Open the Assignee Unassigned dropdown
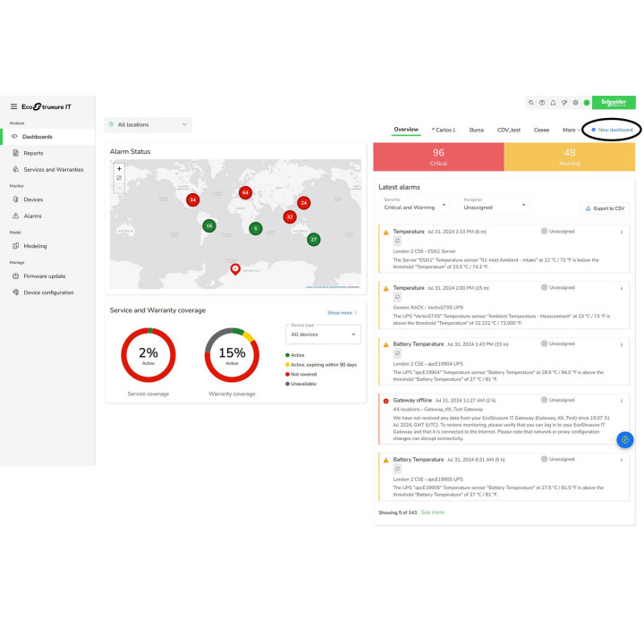This screenshot has height=644, width=644. (x=495, y=205)
